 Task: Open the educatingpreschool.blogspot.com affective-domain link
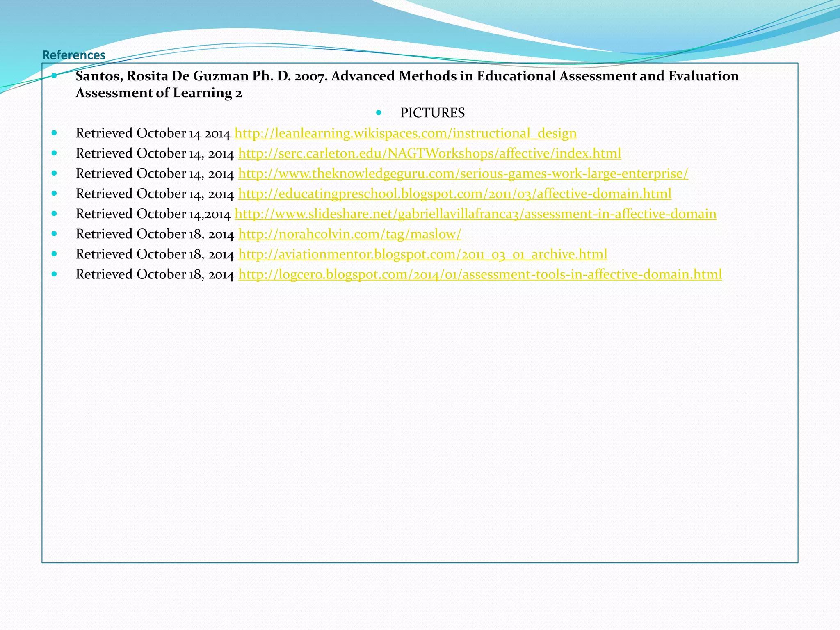pos(454,194)
